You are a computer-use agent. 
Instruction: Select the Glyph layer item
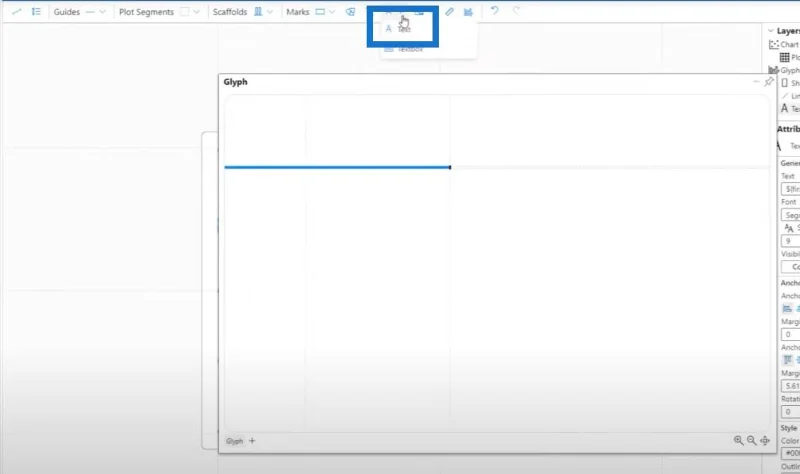(784, 70)
